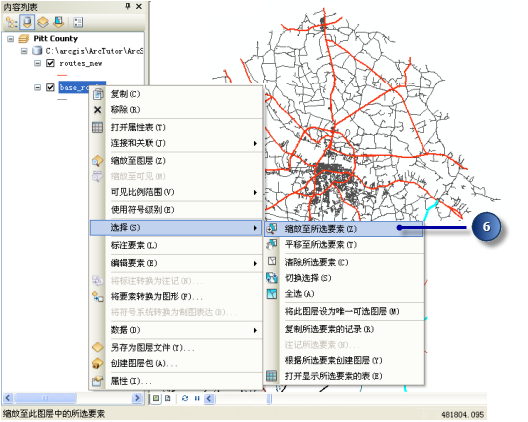
Task: Collapse the routes_new layer legend
Action: pyautogui.click(x=38, y=63)
